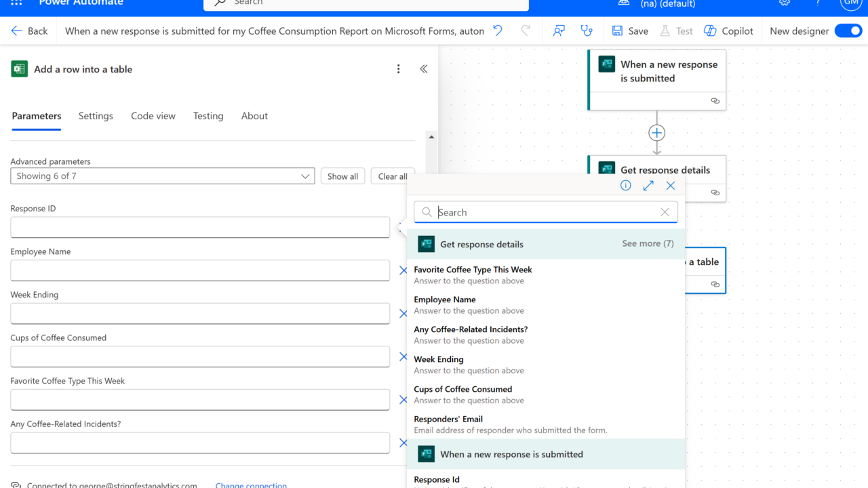Expand the dynamic content popup to fullscreen

(648, 186)
